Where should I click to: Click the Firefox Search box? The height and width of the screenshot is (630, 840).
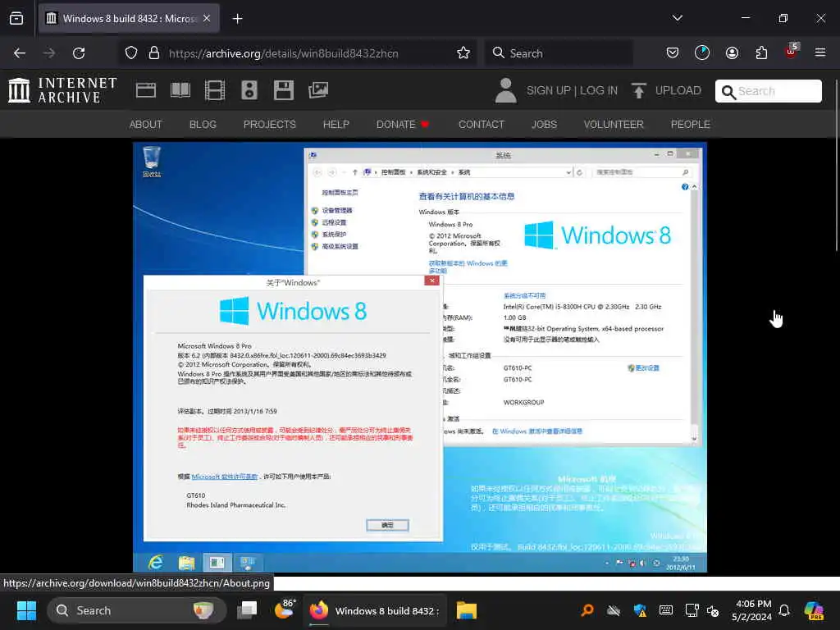click(559, 53)
